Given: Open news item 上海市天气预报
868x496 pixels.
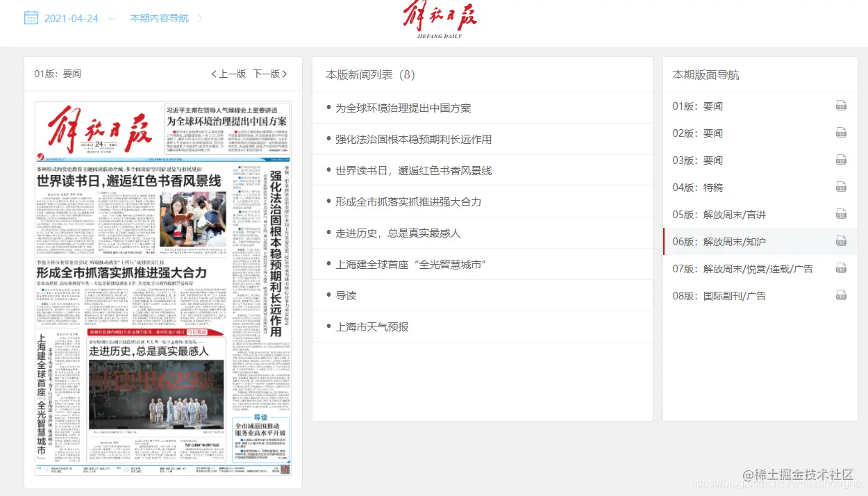Looking at the screenshot, I should (x=372, y=327).
